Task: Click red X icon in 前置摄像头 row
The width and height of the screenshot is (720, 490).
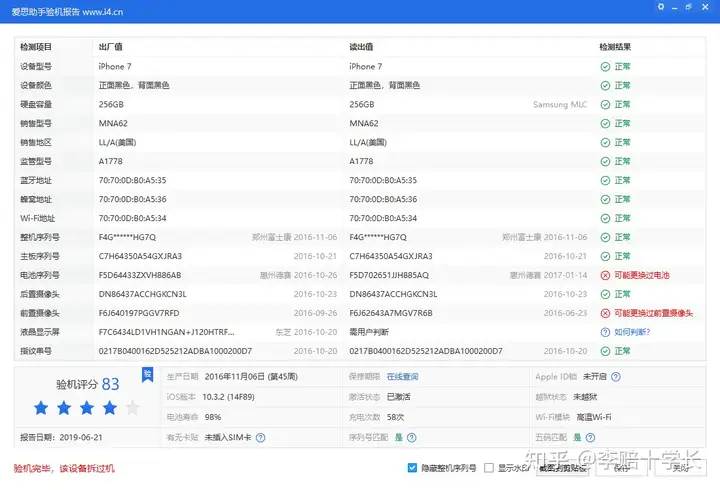Action: pos(605,313)
